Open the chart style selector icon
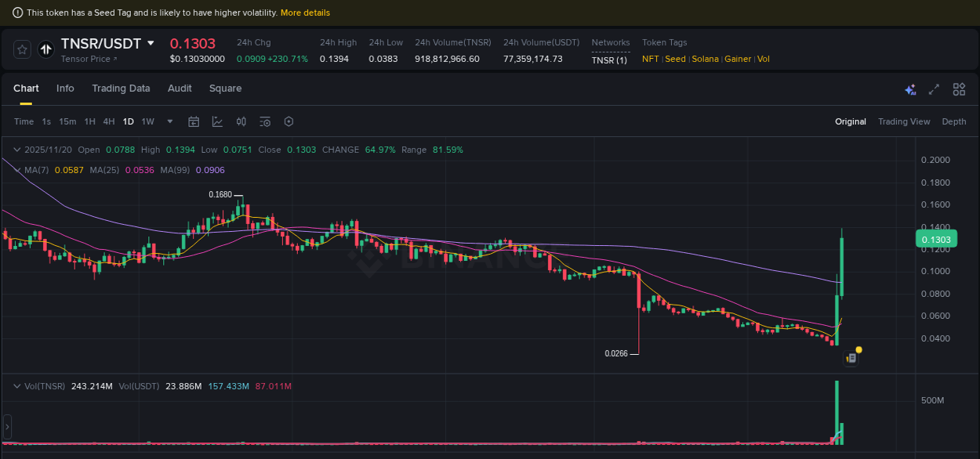 pyautogui.click(x=217, y=121)
